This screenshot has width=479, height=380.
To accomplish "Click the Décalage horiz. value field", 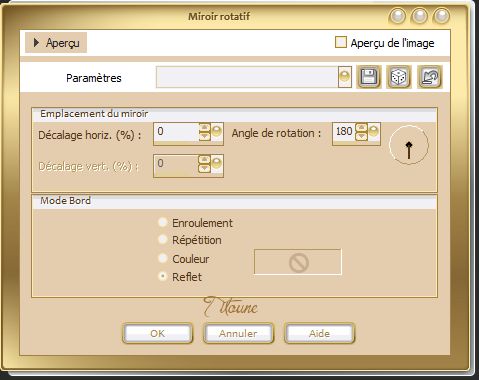I will 177,132.
